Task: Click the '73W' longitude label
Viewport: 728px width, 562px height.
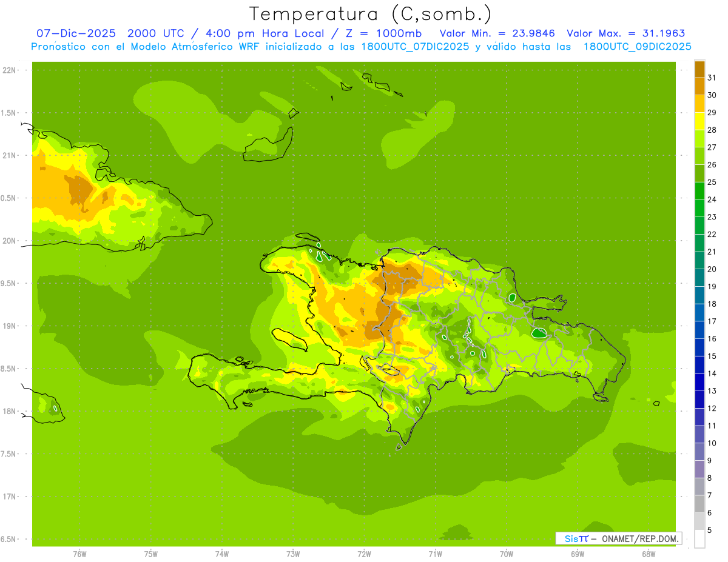Action: [293, 554]
